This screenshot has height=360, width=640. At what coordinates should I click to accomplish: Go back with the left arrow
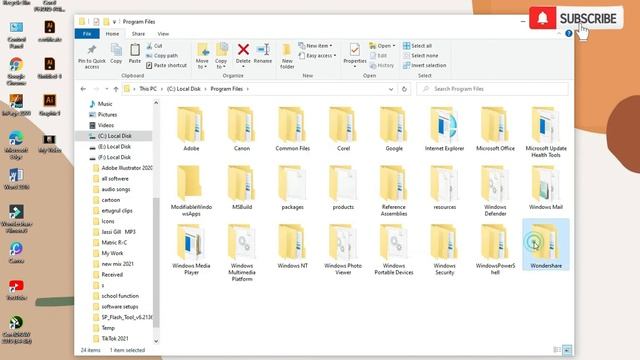pos(83,89)
